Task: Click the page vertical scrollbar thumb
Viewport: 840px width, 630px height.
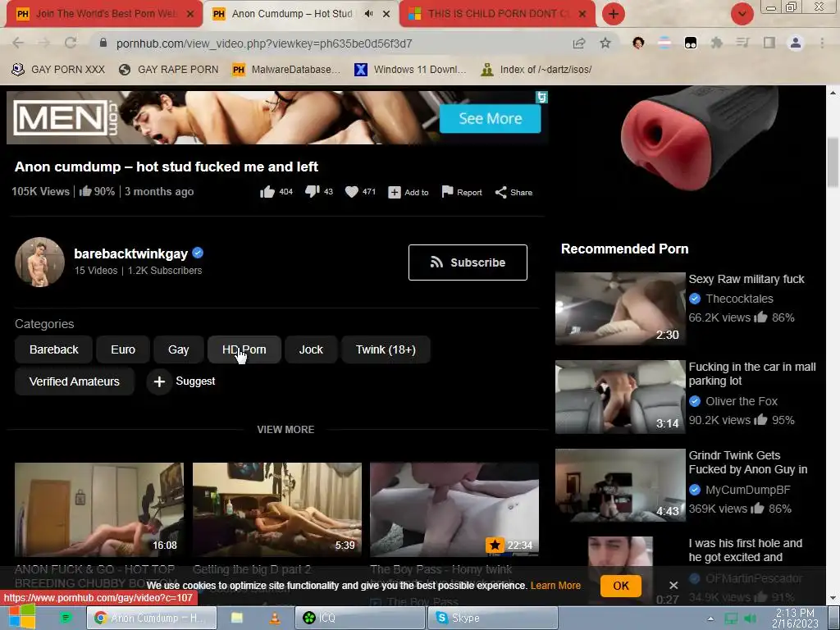Action: [x=833, y=163]
